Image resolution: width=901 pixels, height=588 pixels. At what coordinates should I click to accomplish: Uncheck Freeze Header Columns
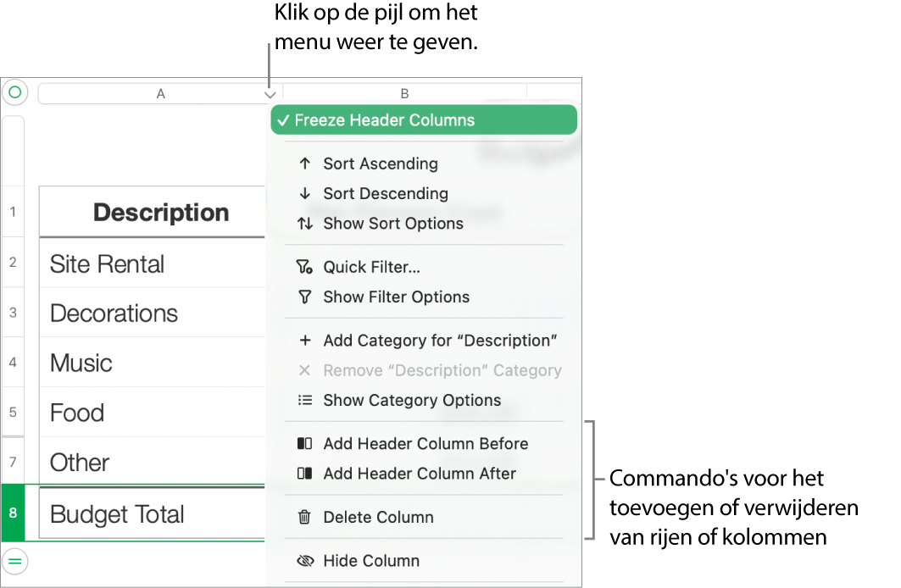pyautogui.click(x=424, y=120)
